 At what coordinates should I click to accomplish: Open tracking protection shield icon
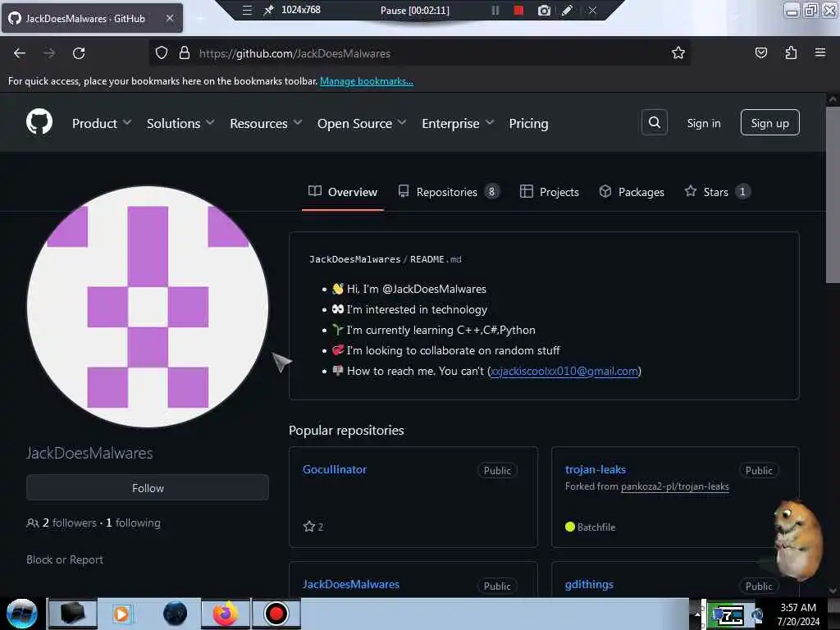click(162, 53)
